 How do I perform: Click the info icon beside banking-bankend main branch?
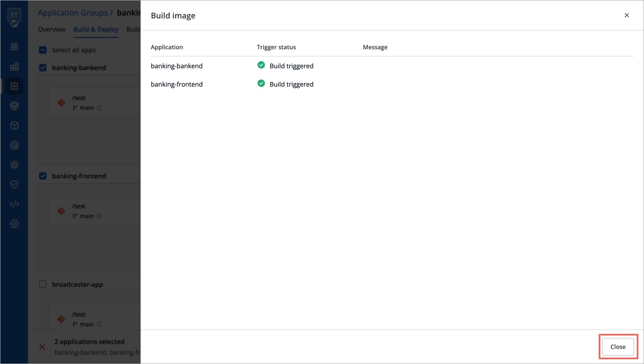tap(99, 108)
